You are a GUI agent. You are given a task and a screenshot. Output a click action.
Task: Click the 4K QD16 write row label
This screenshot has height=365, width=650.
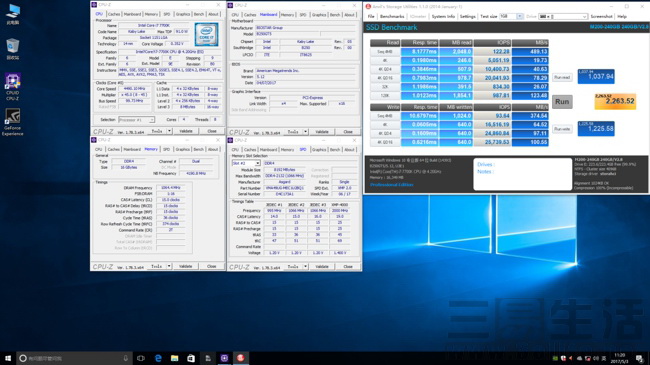coord(385,143)
